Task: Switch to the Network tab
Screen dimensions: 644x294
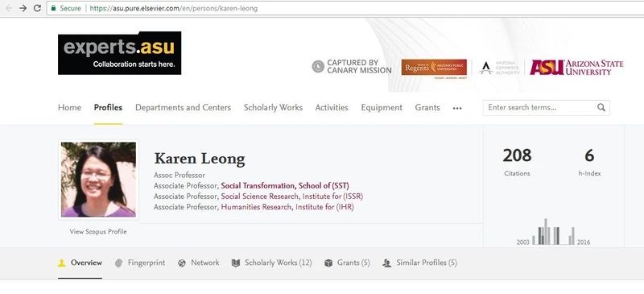Action: 198,263
